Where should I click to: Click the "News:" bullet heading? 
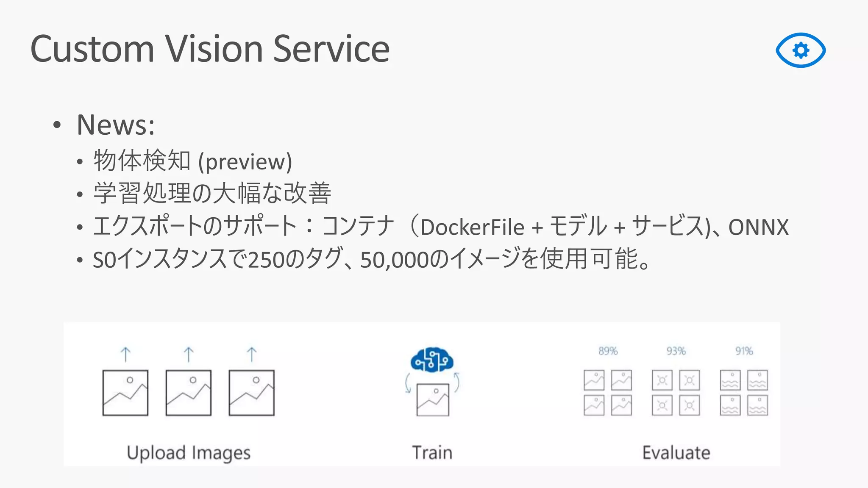click(x=116, y=125)
